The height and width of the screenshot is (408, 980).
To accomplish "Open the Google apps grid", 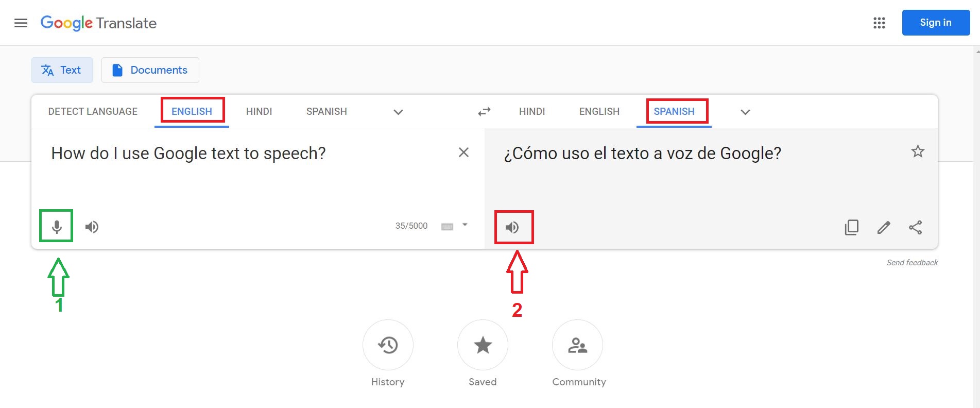I will coord(879,23).
